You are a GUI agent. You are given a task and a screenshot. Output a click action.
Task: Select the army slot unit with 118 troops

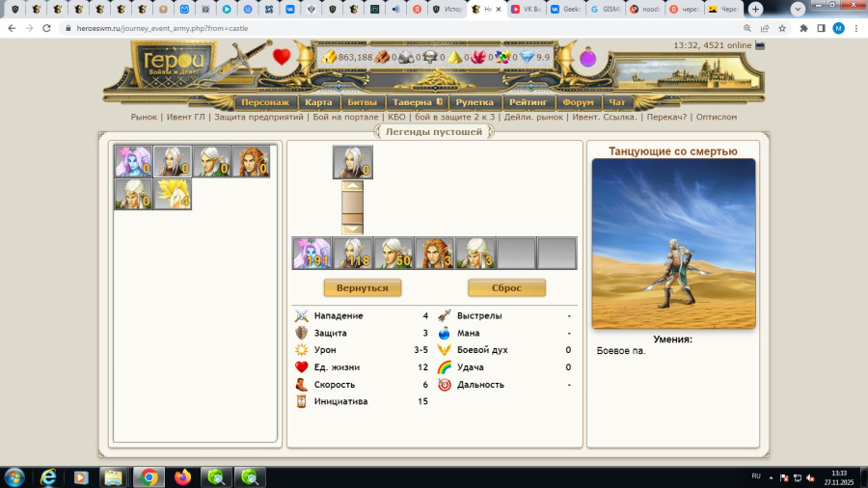[x=353, y=254]
